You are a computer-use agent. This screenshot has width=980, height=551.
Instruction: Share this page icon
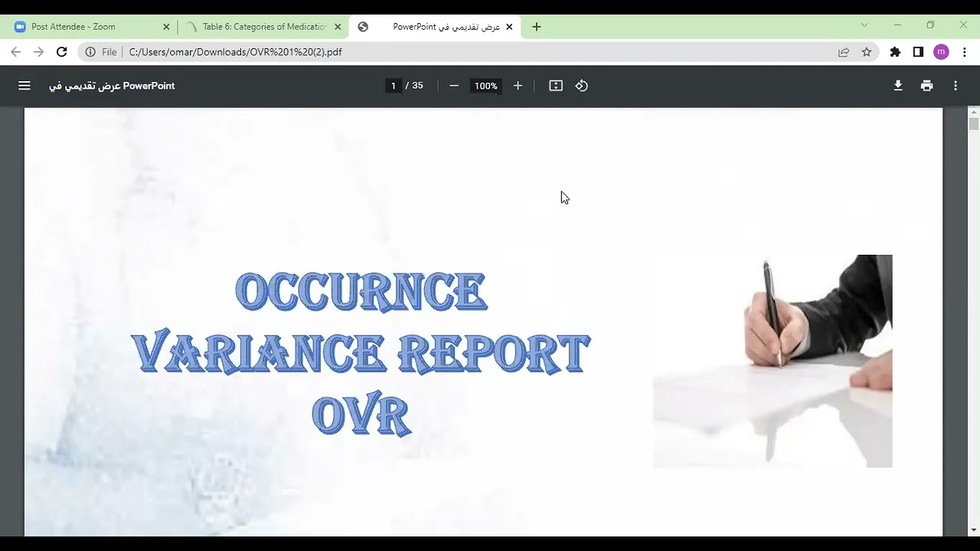coord(844,52)
